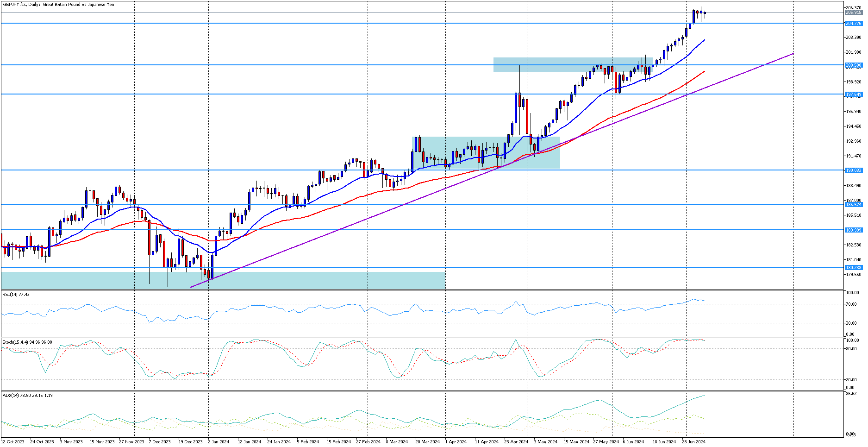The image size is (868, 447).
Task: Select the ADX(14) indicator label
Action: [x=27, y=395]
